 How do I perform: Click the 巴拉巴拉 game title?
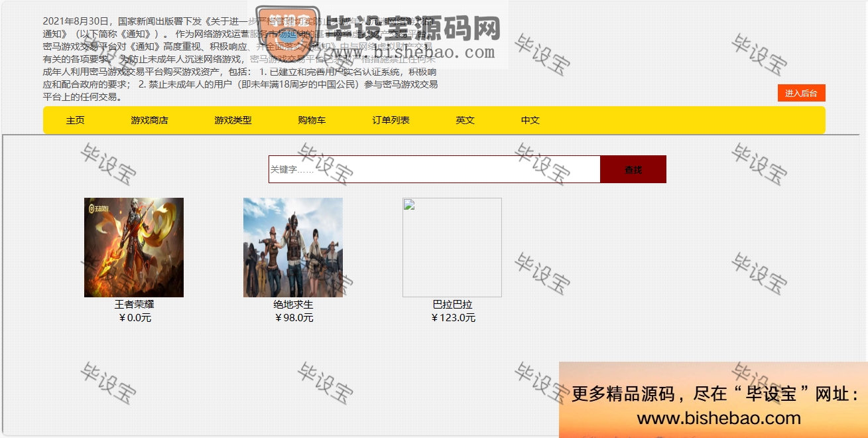click(x=452, y=305)
